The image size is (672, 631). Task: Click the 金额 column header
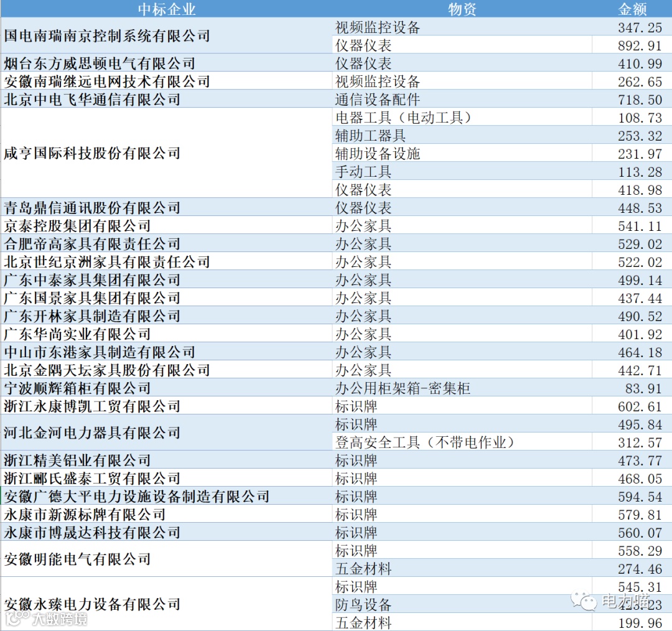[632, 9]
